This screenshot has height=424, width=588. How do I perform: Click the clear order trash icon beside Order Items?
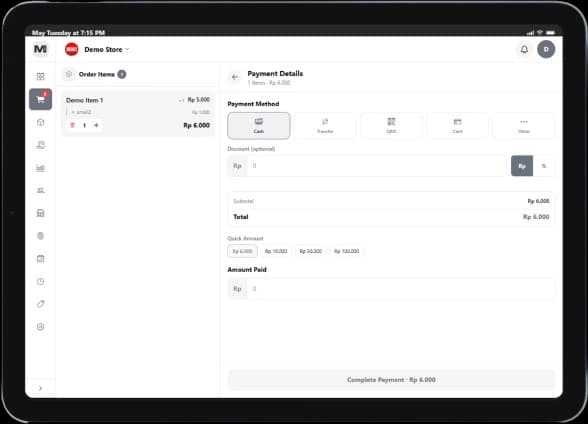click(x=69, y=74)
